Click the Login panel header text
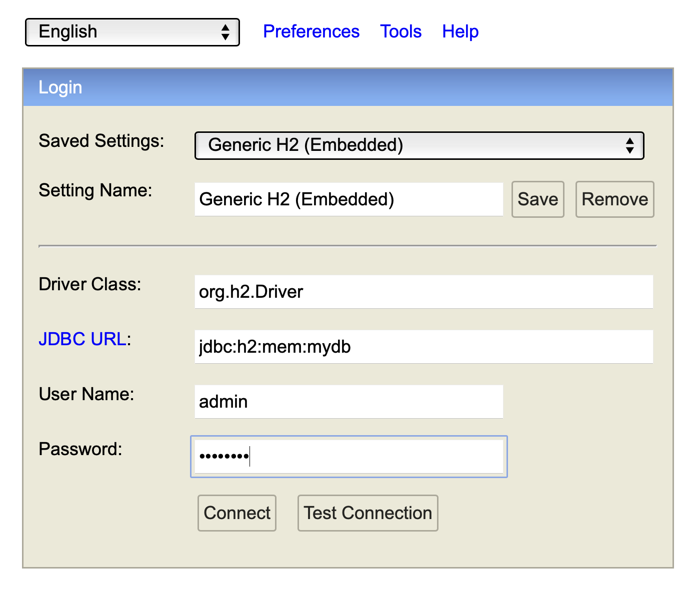 click(60, 87)
